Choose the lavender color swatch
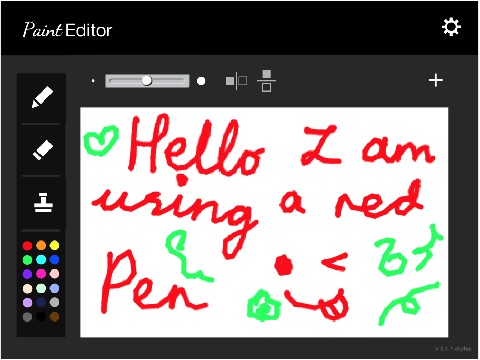This screenshot has height=360, width=480. [x=27, y=302]
